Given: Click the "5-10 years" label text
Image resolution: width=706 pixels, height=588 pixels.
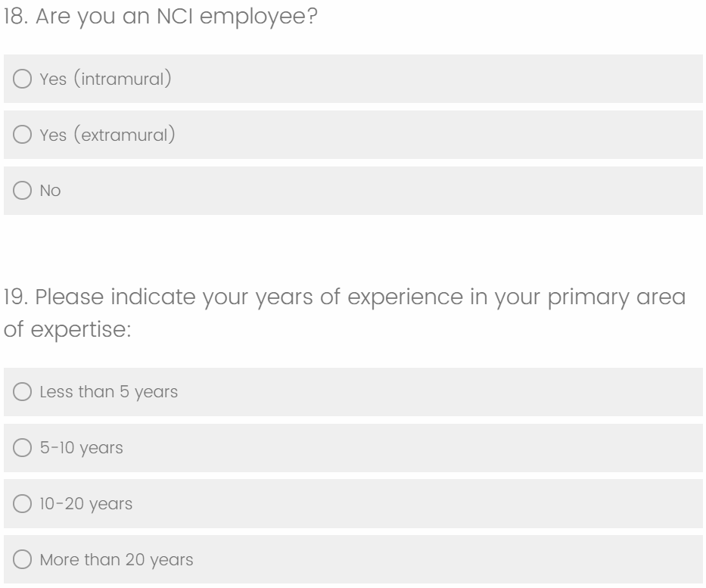Looking at the screenshot, I should click(x=81, y=449).
